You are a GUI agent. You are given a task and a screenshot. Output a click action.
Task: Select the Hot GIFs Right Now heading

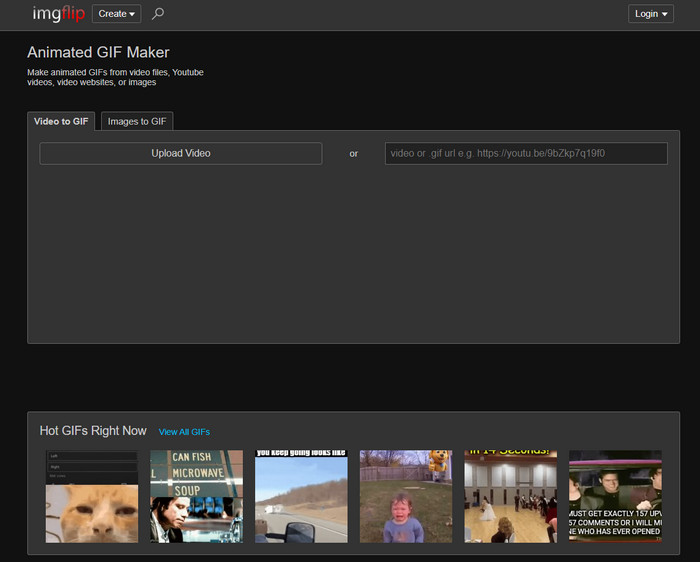click(x=93, y=431)
